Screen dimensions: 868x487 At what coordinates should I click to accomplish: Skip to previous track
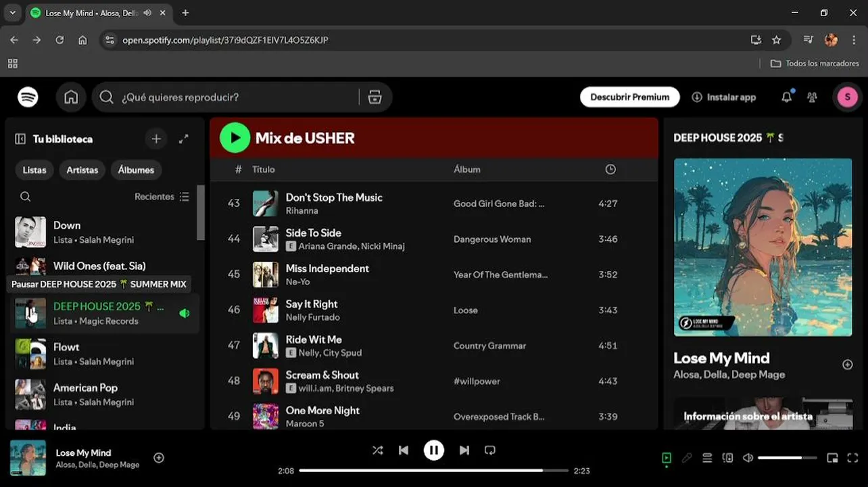[x=404, y=450]
